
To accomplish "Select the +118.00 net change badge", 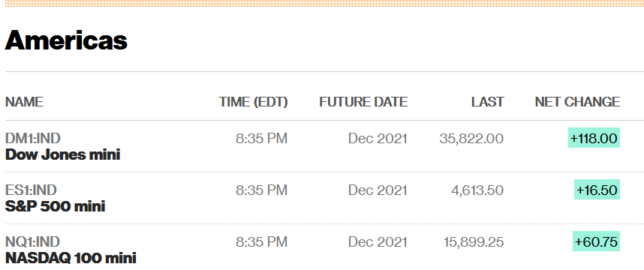I will pyautogui.click(x=594, y=138).
